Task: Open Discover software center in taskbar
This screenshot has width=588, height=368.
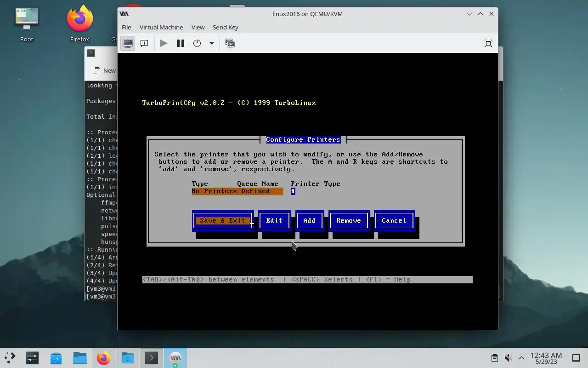Action: point(56,358)
